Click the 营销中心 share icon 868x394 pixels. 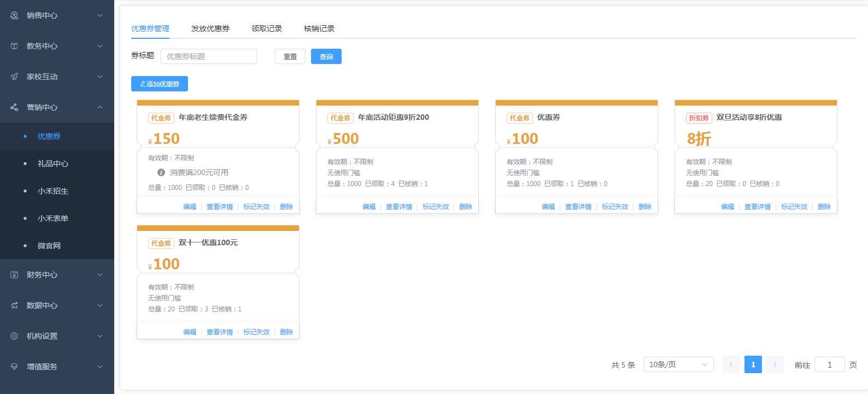(x=14, y=107)
